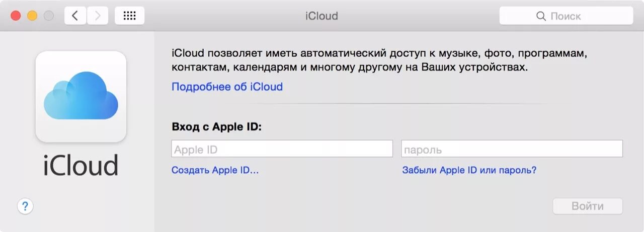Screen dimensions: 644x232
Task: Open help via the question mark button
Action: point(25,205)
